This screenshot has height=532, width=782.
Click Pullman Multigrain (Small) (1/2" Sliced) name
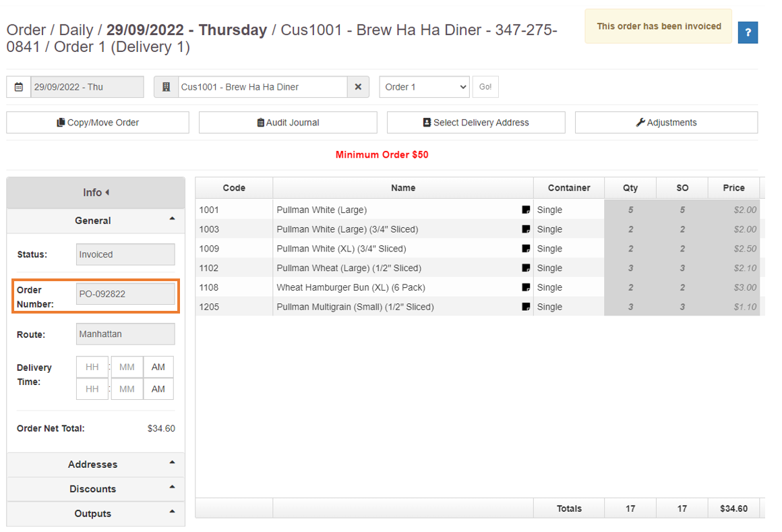click(355, 307)
